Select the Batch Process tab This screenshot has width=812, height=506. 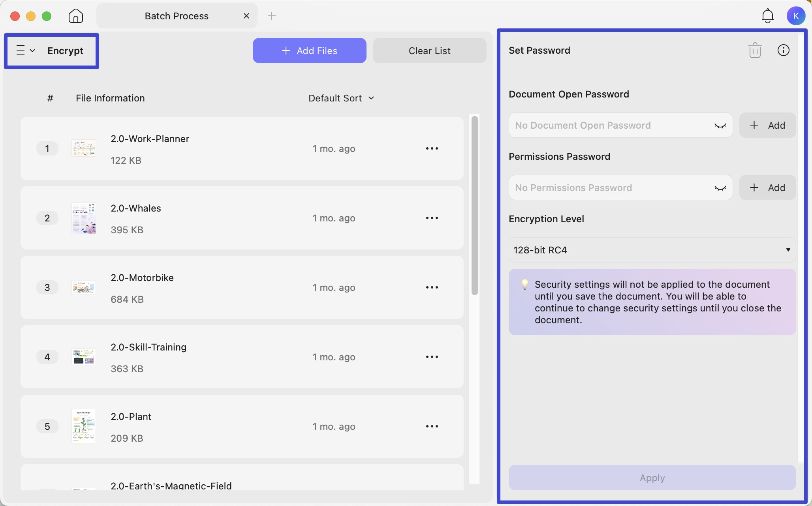(x=177, y=16)
